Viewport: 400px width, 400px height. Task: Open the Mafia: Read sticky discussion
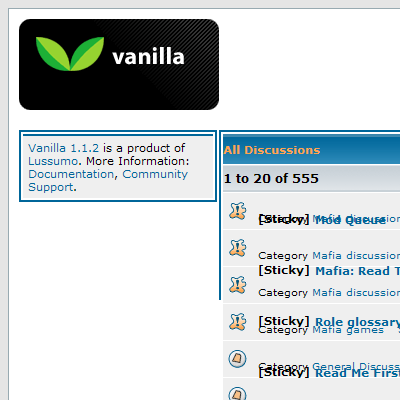point(357,271)
